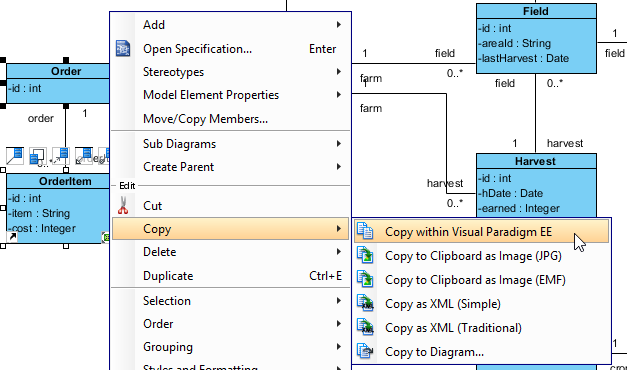
Task: Expand the Selection submenu arrow
Action: pos(339,300)
